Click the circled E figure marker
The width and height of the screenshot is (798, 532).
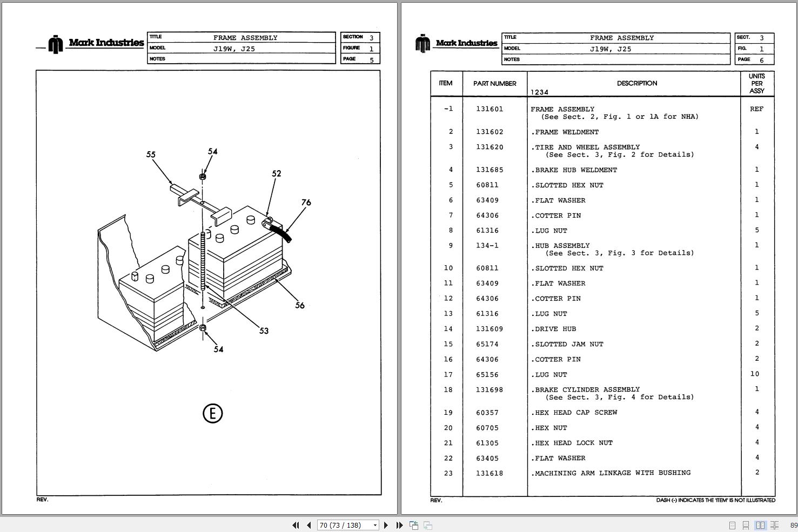click(x=212, y=414)
